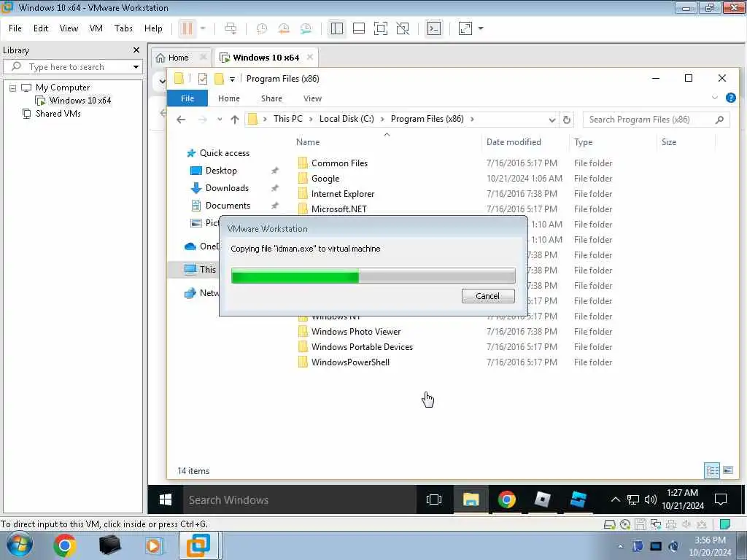This screenshot has width=747, height=560.
Task: Open the Explorer View ribbon tab
Action: click(312, 98)
